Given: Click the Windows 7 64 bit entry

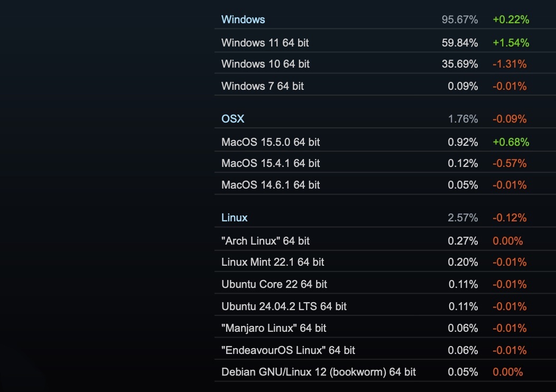Looking at the screenshot, I should pos(263,86).
